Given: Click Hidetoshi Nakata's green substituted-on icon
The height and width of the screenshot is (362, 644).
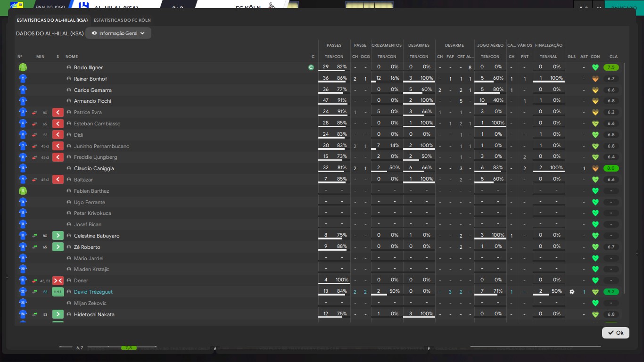Looking at the screenshot, I should click(x=58, y=314).
